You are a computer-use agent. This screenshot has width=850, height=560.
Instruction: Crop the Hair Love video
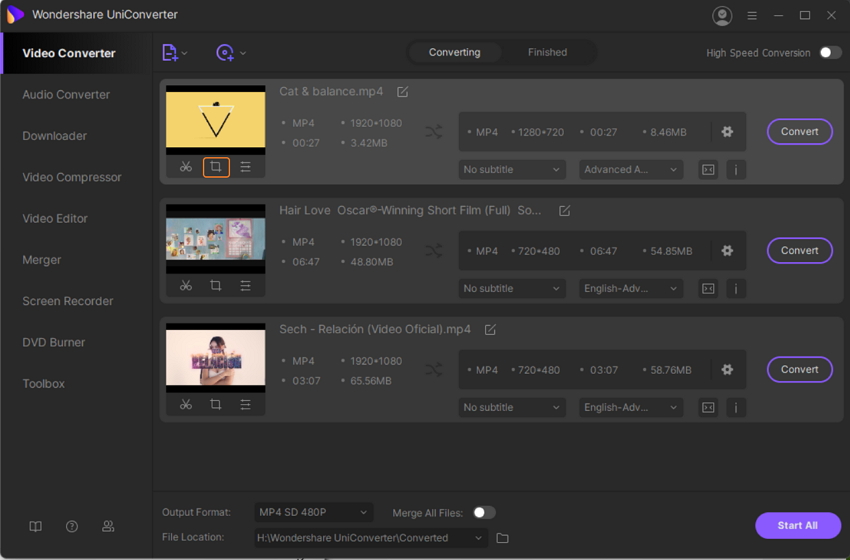coord(216,286)
